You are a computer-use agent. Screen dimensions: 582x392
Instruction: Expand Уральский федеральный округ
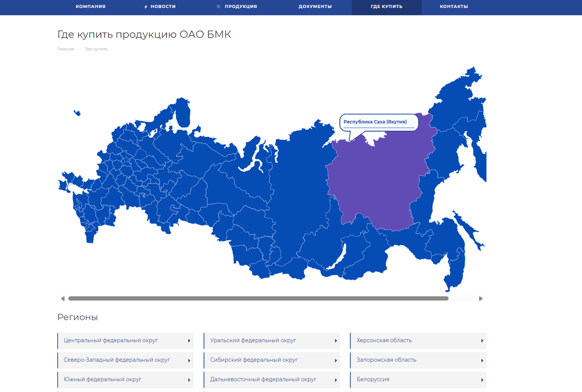(272, 340)
